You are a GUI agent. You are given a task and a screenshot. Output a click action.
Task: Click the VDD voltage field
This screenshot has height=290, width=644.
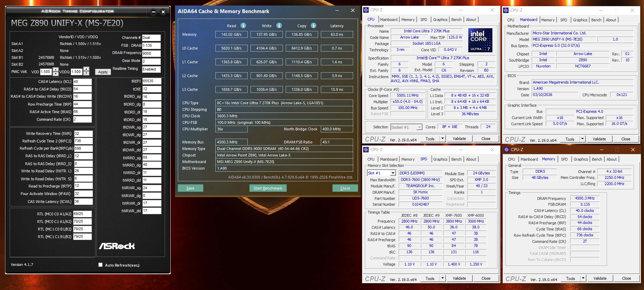point(46,72)
